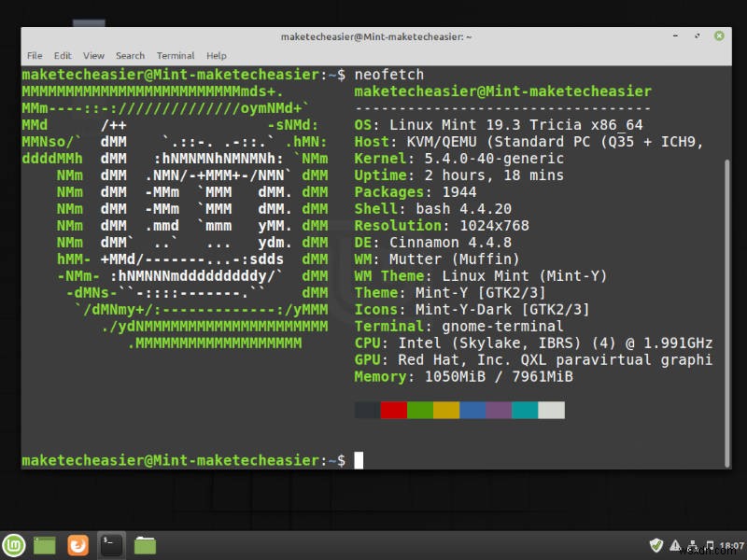Open the file manager from the taskbar
747x560 pixels.
pyautogui.click(x=145, y=545)
